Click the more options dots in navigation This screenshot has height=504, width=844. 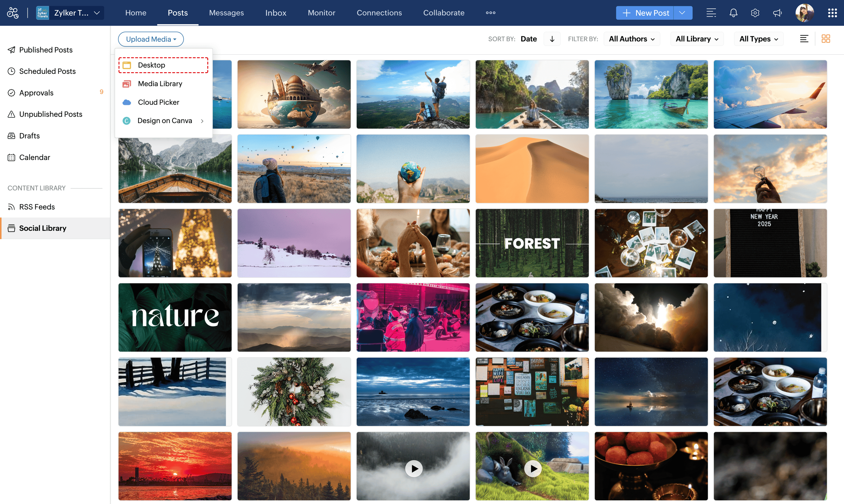pos(490,13)
